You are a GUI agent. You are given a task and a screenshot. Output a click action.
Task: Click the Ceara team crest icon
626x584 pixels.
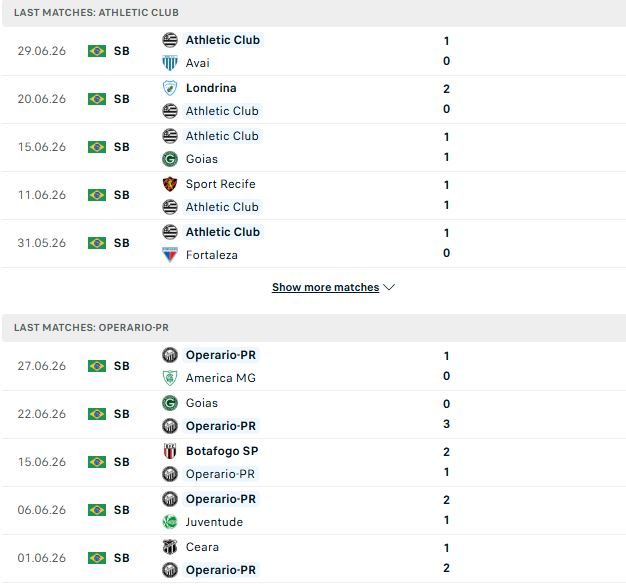point(170,547)
